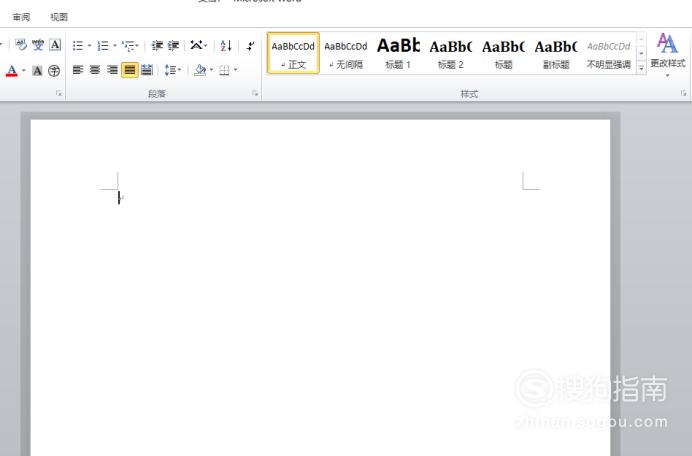Apply the 标题 style from the gallery
The image size is (692, 456).
tap(503, 53)
